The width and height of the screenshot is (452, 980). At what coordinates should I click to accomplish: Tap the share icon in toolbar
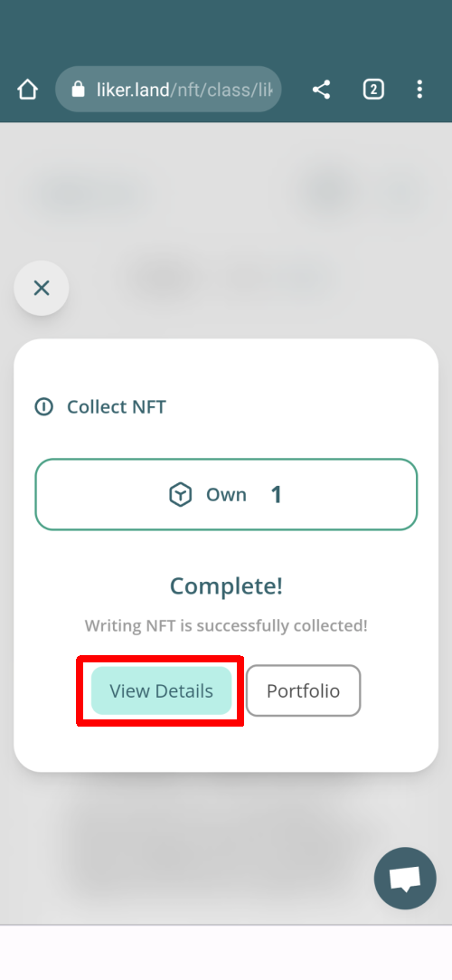click(321, 90)
